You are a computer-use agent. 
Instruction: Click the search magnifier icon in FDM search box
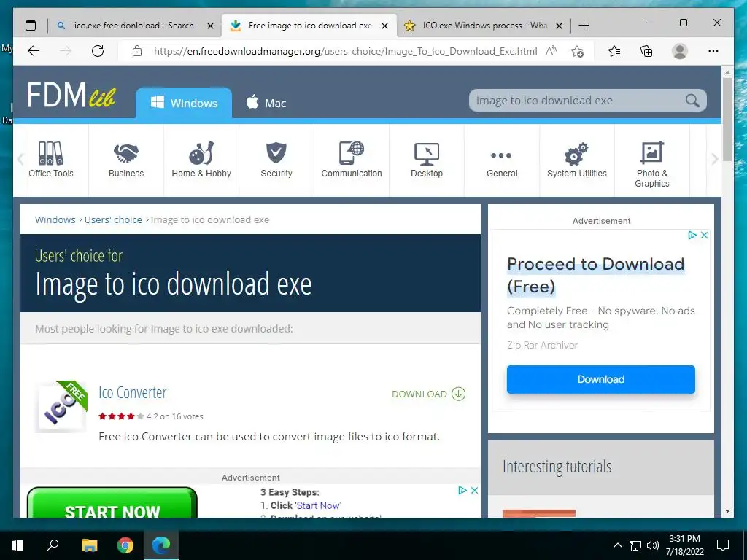click(692, 101)
